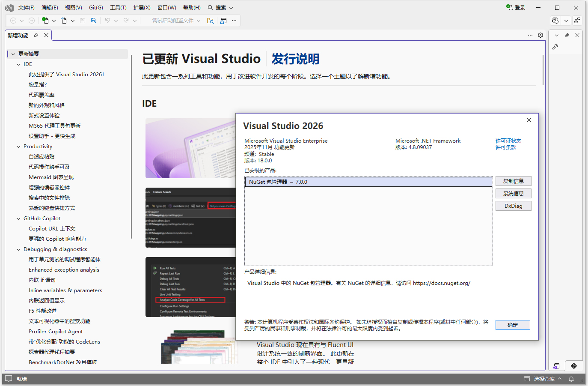The image size is (588, 386).
Task: Click the wrench icon in the right panel
Action: (x=555, y=47)
